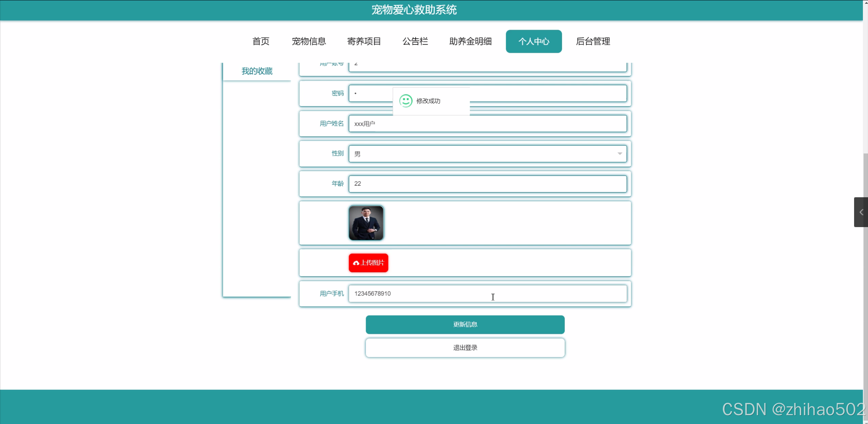Viewport: 868px width, 424px height.
Task: Click the 用户手机 phone number field
Action: [x=487, y=294]
